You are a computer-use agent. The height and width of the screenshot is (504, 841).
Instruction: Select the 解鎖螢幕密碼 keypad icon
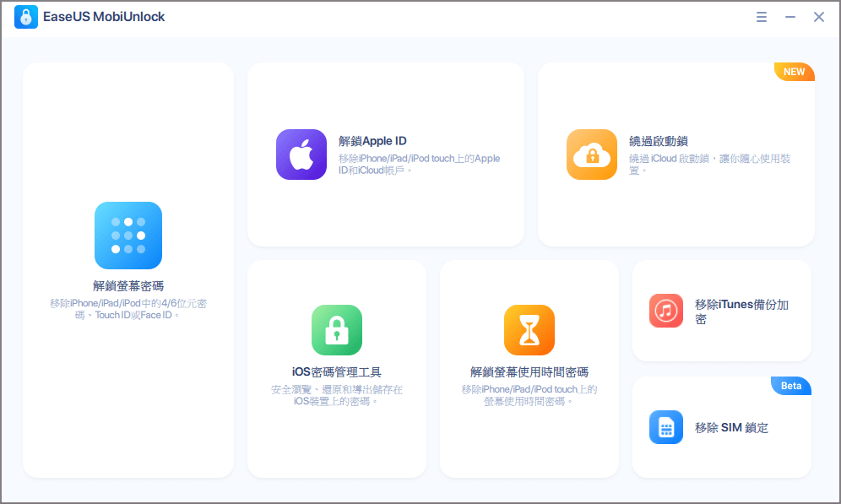128,235
